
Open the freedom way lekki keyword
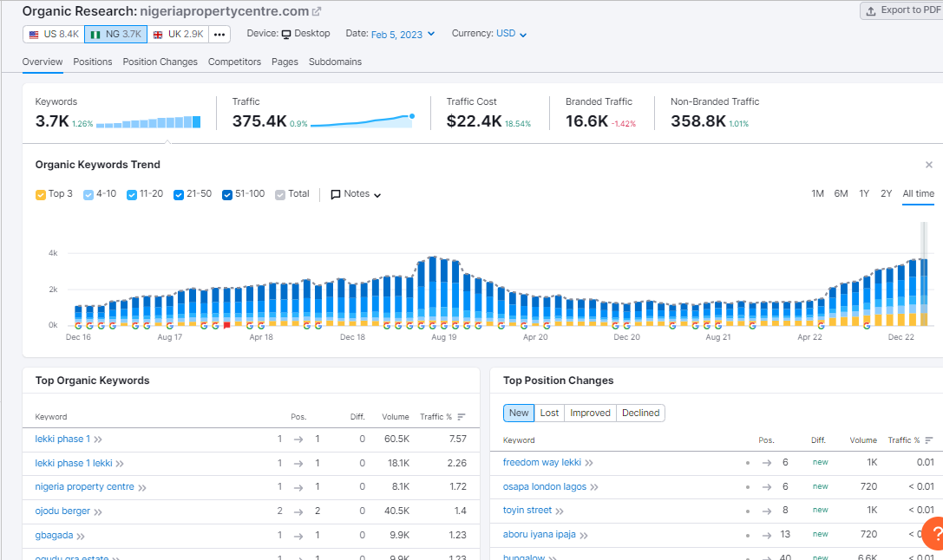542,462
